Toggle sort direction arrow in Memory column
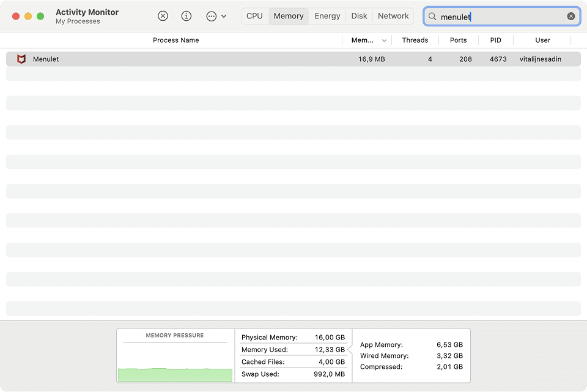The width and height of the screenshot is (587, 392). tap(384, 40)
